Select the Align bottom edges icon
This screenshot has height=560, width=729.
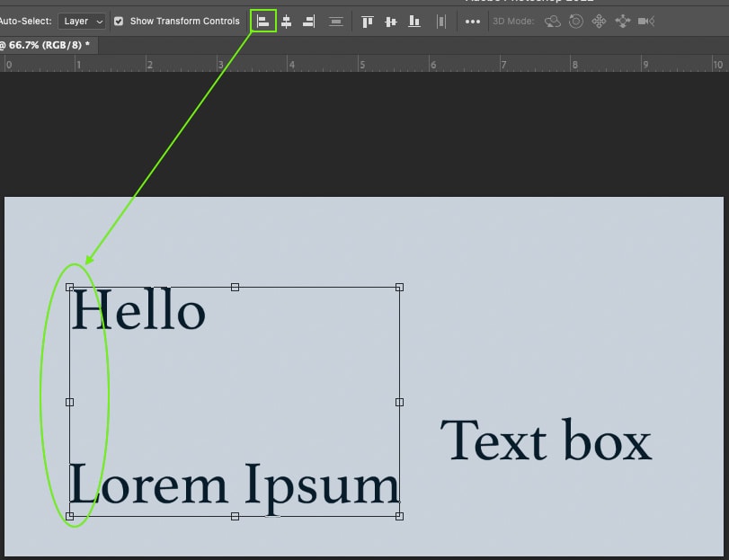[x=413, y=21]
